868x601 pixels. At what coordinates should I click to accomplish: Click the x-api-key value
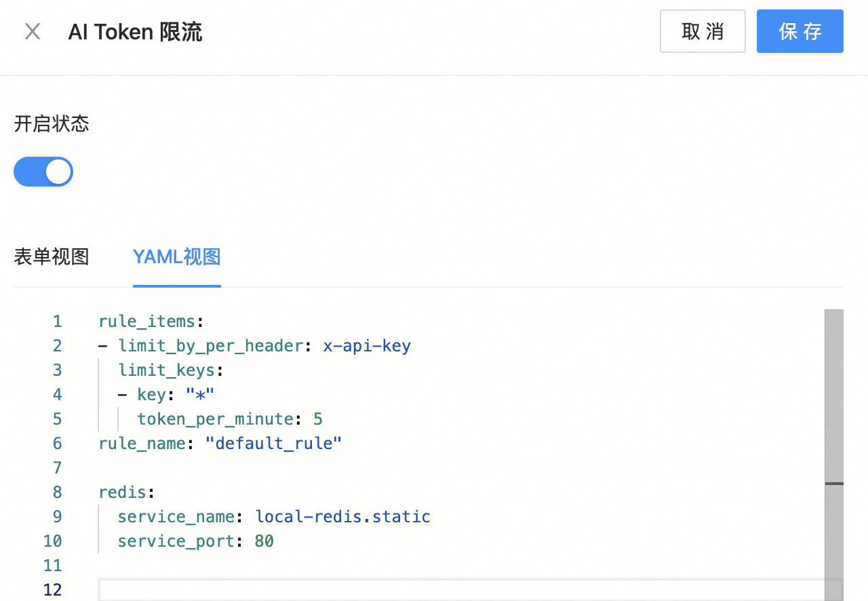[x=367, y=346]
